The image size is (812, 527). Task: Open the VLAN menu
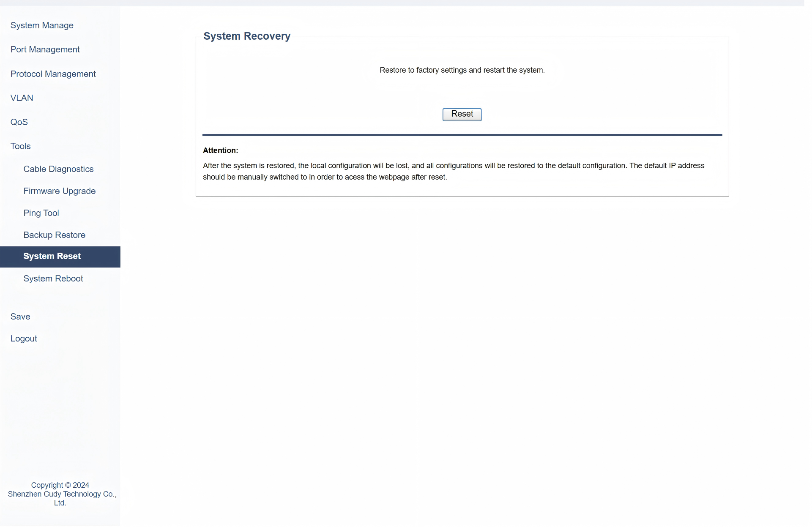point(22,98)
